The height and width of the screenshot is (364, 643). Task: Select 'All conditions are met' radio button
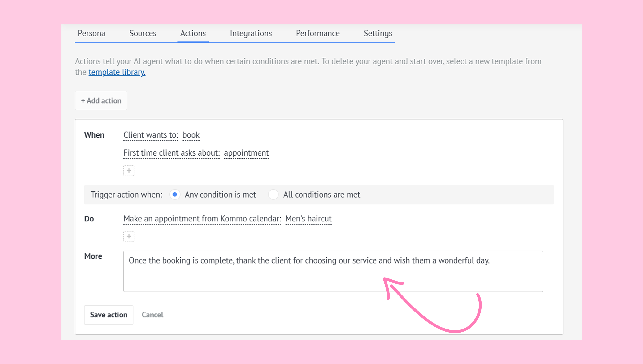273,195
